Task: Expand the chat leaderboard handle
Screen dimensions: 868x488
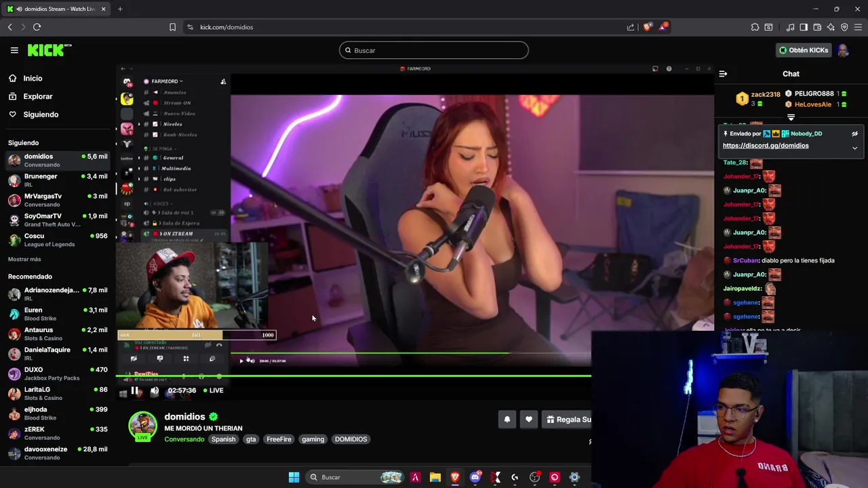Action: click(791, 117)
